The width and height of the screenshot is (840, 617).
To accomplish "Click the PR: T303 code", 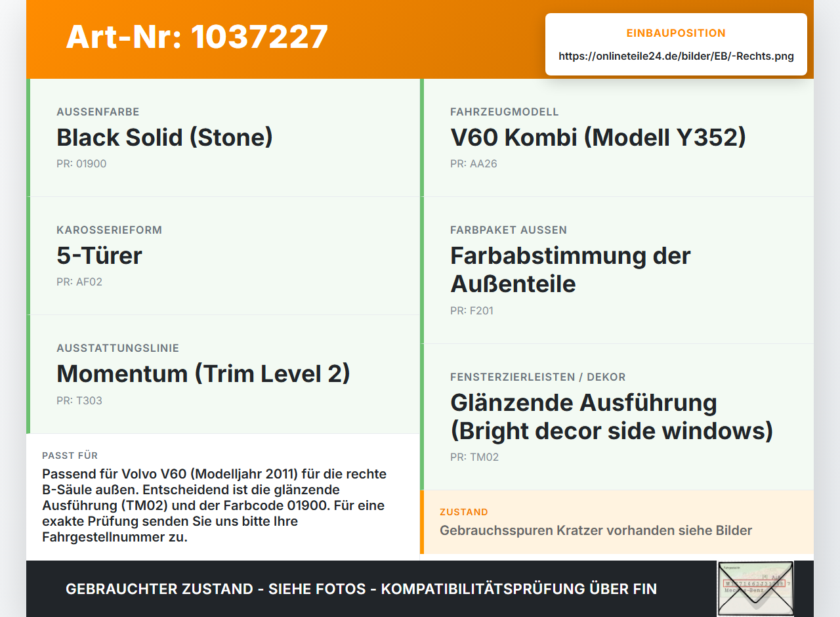I will coord(79,400).
